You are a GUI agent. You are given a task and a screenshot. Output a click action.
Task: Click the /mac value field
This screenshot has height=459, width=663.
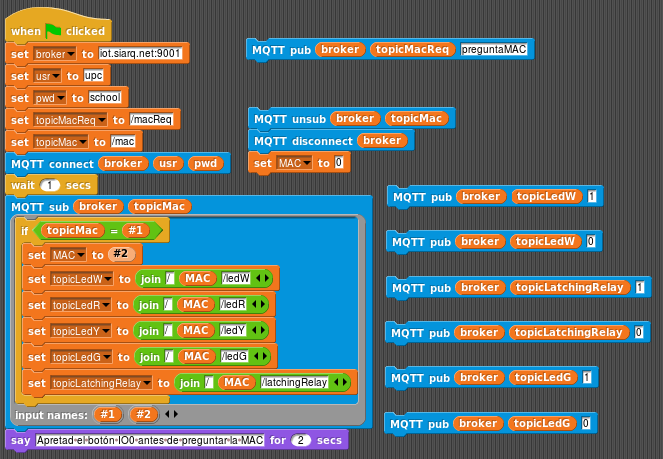pyautogui.click(x=123, y=141)
